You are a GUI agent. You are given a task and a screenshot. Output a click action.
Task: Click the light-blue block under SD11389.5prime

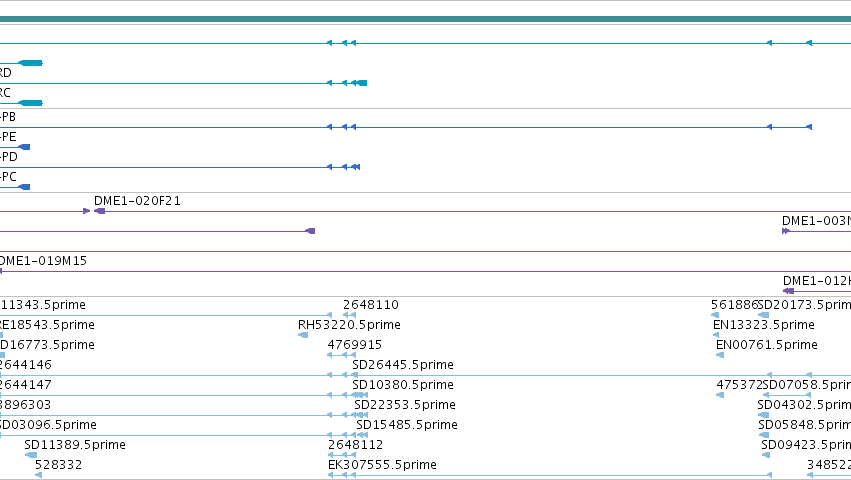pyautogui.click(x=31, y=455)
